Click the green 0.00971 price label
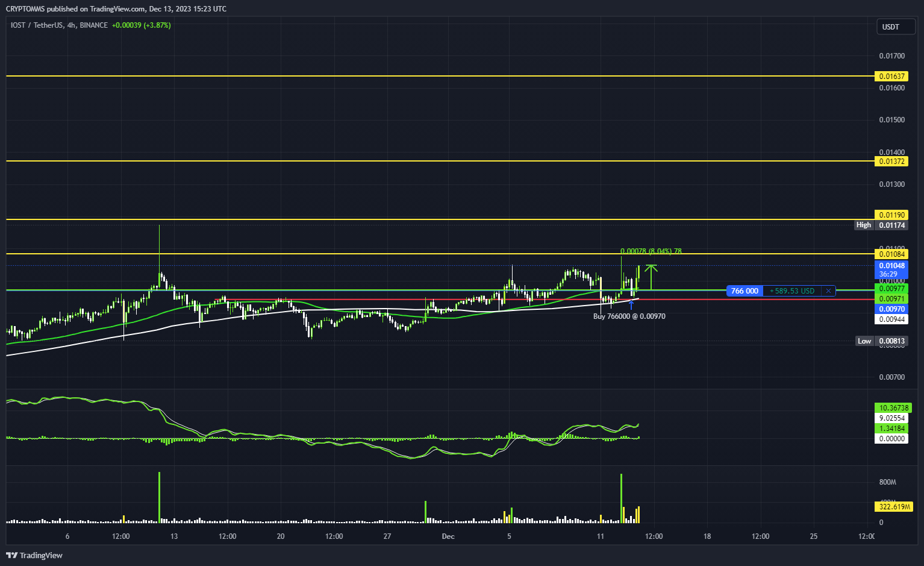 tap(891, 299)
